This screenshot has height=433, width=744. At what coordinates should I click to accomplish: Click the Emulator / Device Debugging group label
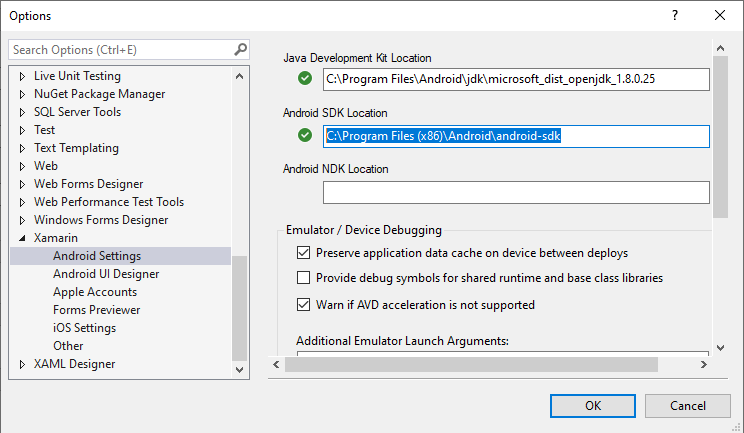tap(364, 230)
